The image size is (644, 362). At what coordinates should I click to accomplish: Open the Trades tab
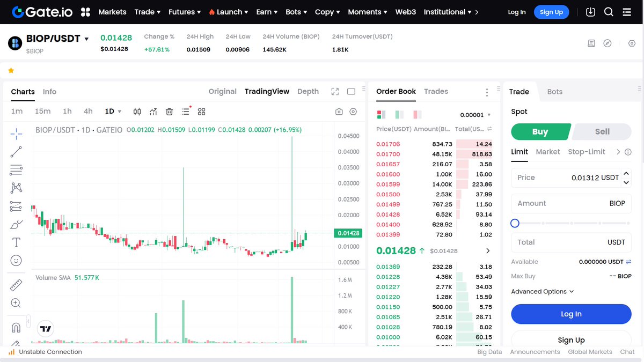coord(436,92)
